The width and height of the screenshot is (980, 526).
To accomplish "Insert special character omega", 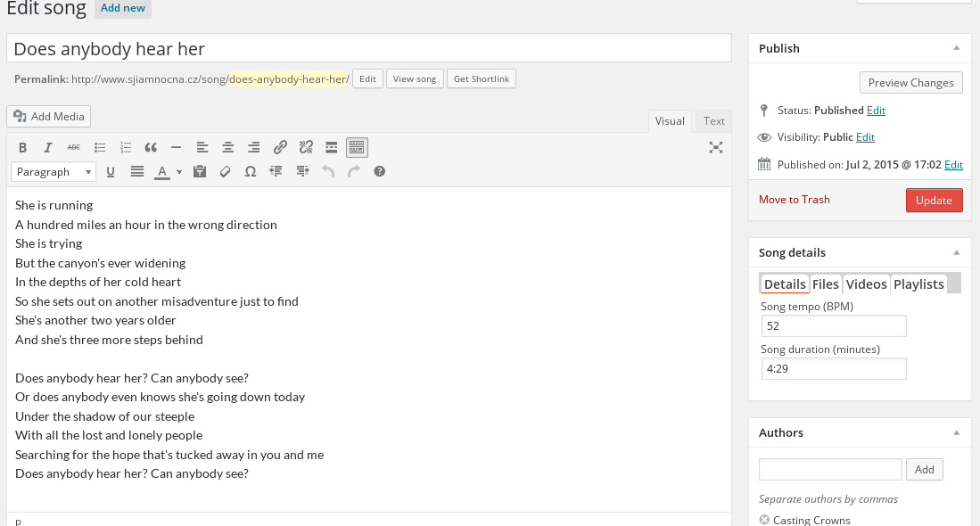I will 250,172.
